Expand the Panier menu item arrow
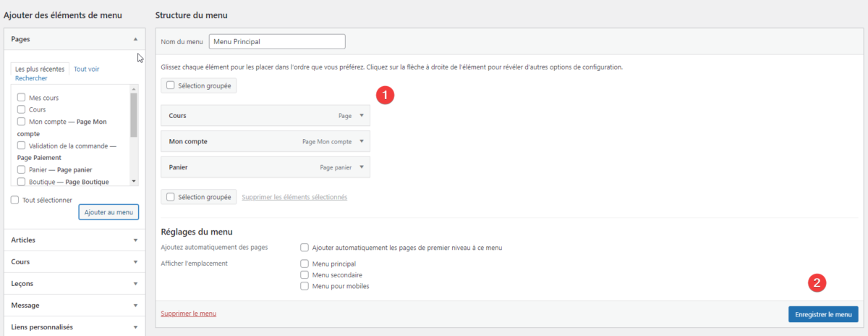The width and height of the screenshot is (868, 336). (362, 167)
